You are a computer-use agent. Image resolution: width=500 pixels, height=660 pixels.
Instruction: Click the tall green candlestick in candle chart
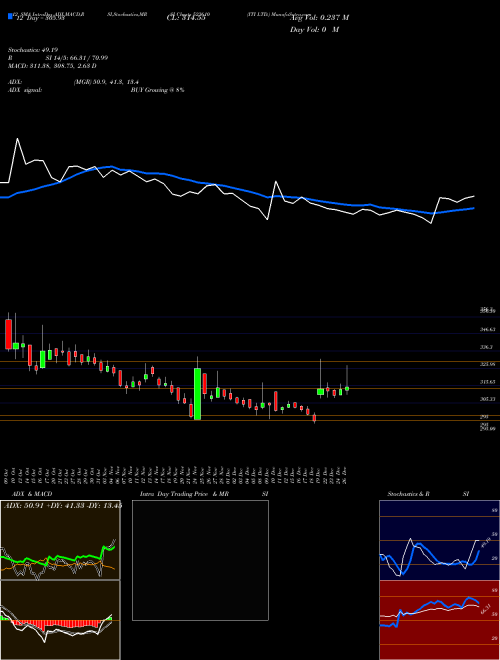(x=197, y=394)
